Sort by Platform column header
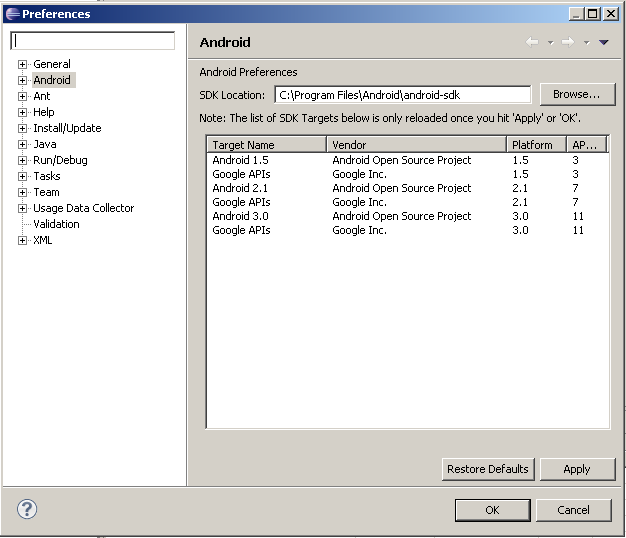626x538 pixels. click(537, 144)
